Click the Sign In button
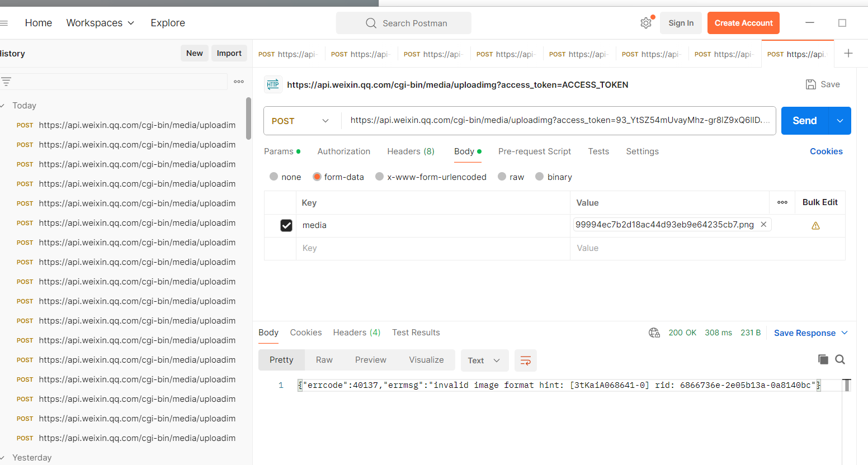Viewport: 868px width, 465px height. tap(681, 23)
